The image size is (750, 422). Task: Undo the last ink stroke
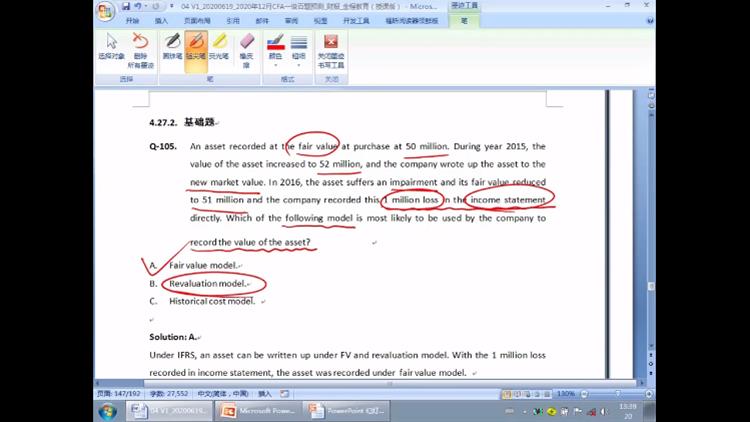138,6
